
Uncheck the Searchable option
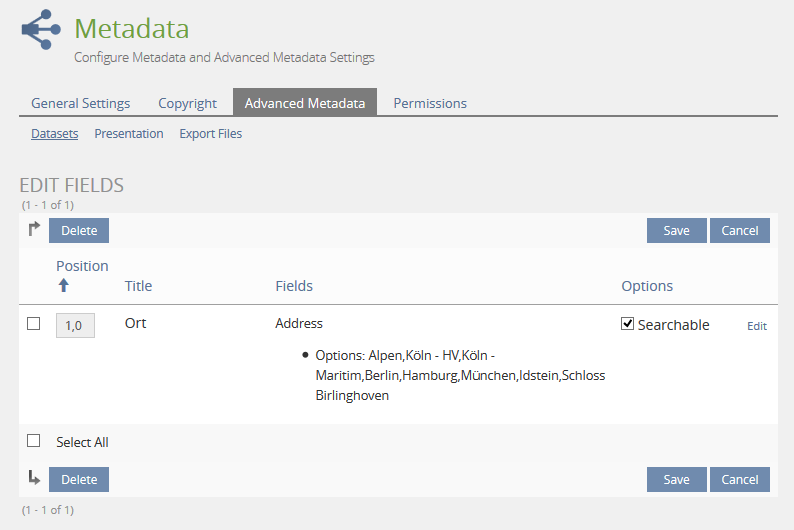(628, 324)
